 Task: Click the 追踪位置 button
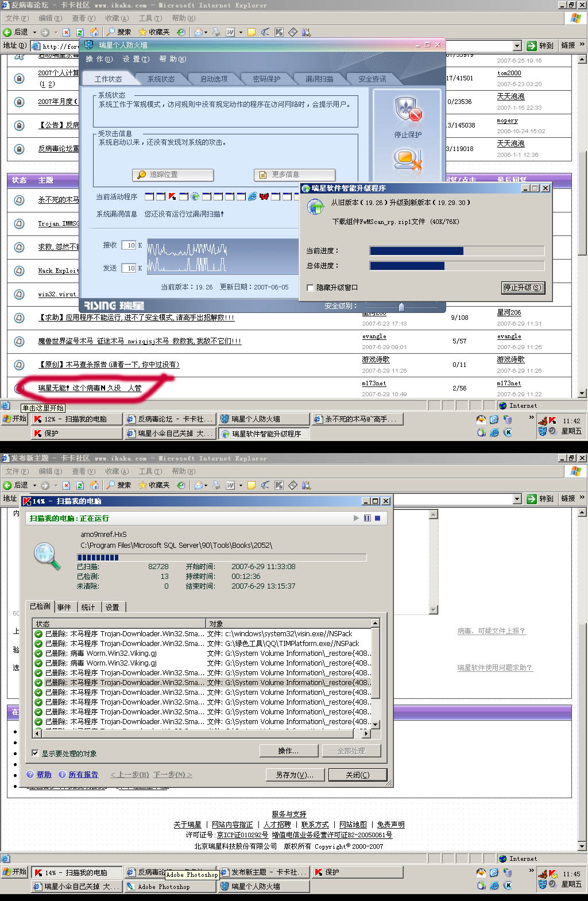tap(173, 175)
